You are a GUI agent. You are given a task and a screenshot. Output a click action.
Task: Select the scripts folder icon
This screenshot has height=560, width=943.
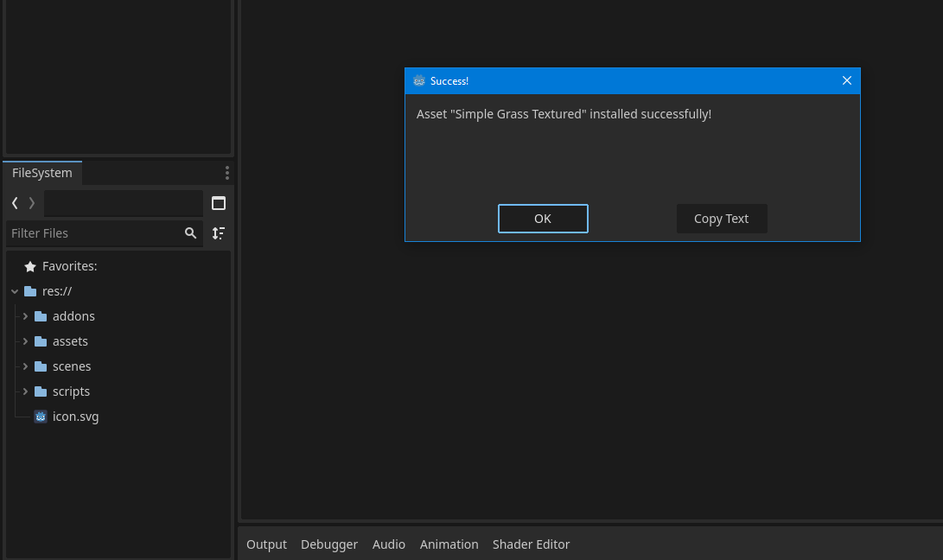tap(41, 391)
